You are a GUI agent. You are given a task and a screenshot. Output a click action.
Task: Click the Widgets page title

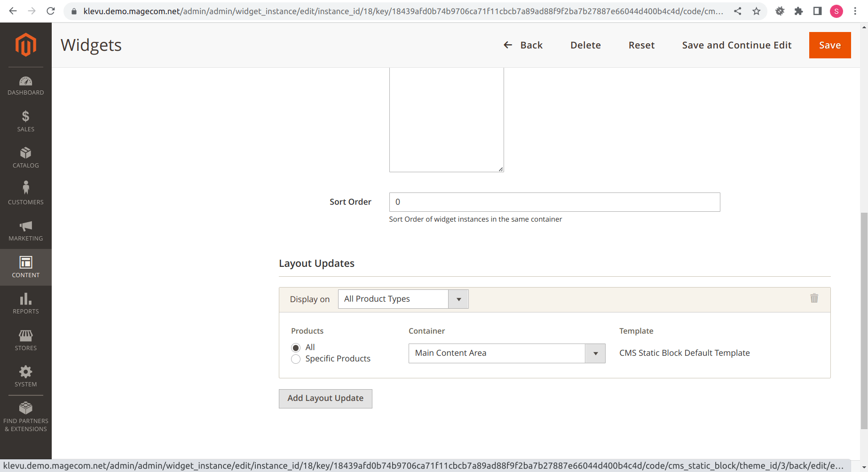click(91, 45)
